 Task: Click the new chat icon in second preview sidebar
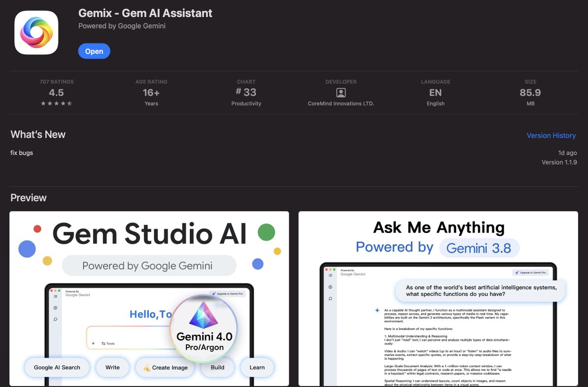point(331,287)
